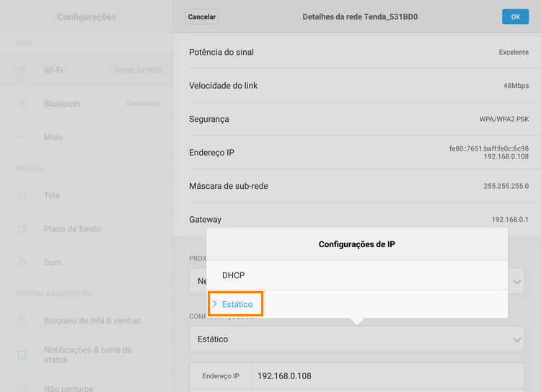Click the 255.255.255.0 subnet mask value
The image size is (541, 392).
pos(506,186)
